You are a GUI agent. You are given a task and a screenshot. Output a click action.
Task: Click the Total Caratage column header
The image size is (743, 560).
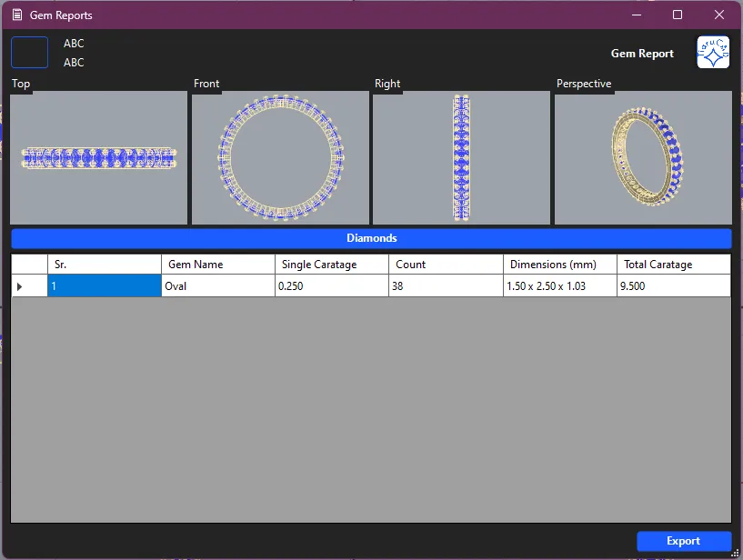pos(673,265)
